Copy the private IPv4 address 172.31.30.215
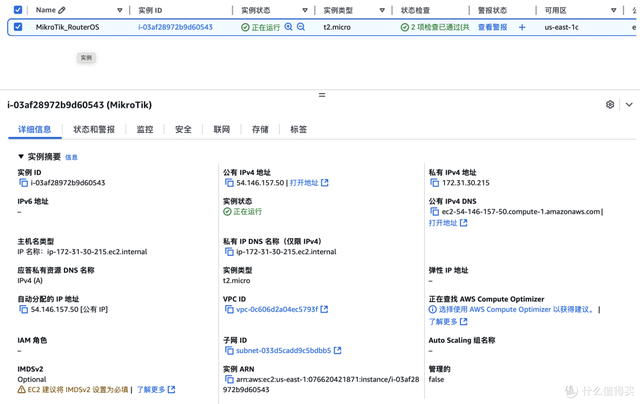The image size is (640, 404). click(435, 183)
